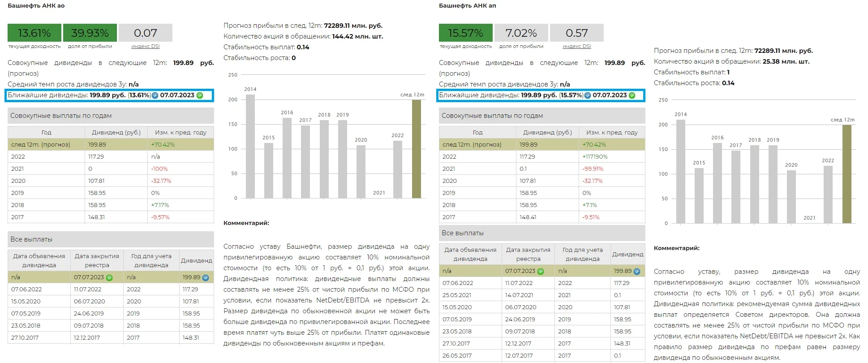Click green check after 07.07.2023 in ап summary line
Viewport: 868px width, 363px height.
click(632, 95)
